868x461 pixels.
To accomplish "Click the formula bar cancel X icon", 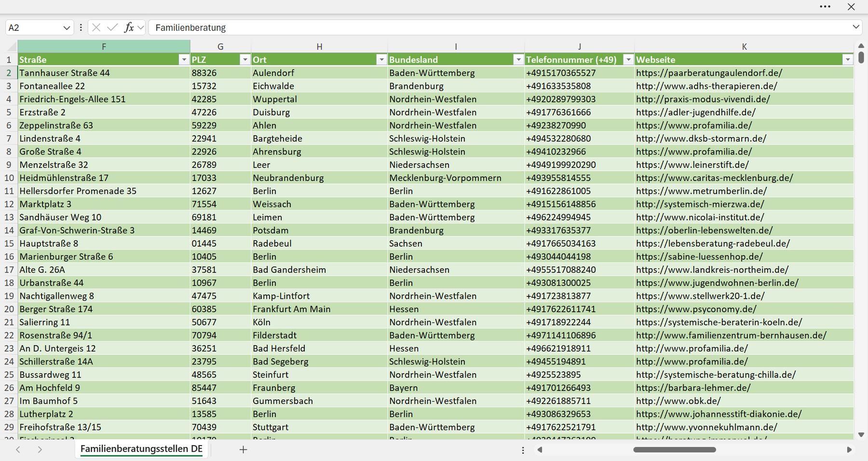I will pyautogui.click(x=96, y=28).
